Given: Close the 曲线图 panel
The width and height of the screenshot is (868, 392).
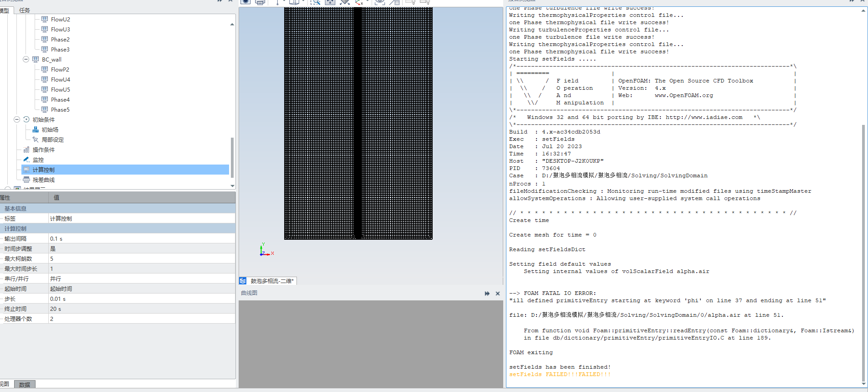Looking at the screenshot, I should tap(498, 294).
